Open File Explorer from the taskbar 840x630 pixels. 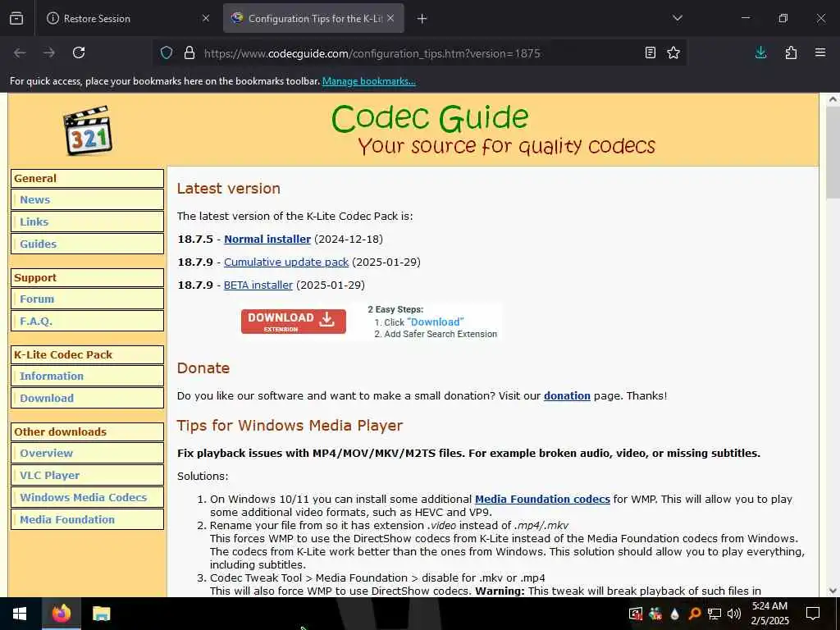[101, 614]
